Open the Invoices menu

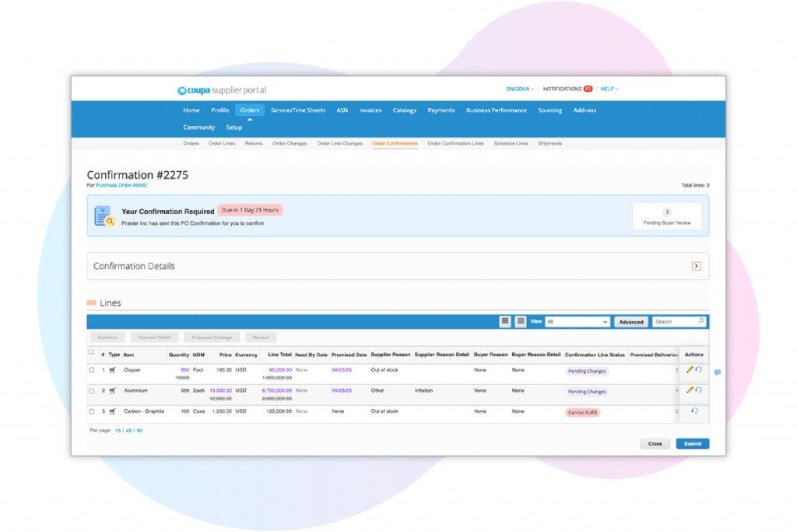click(370, 110)
